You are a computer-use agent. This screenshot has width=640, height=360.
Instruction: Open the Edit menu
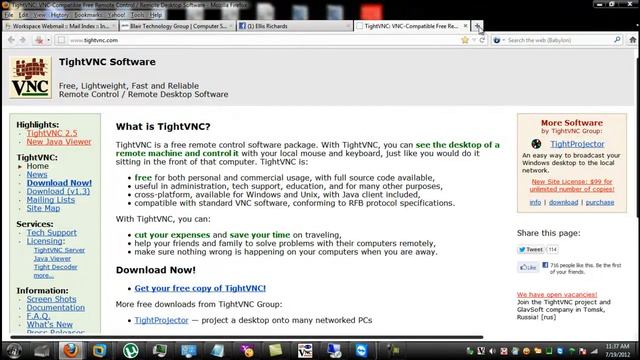click(x=24, y=15)
